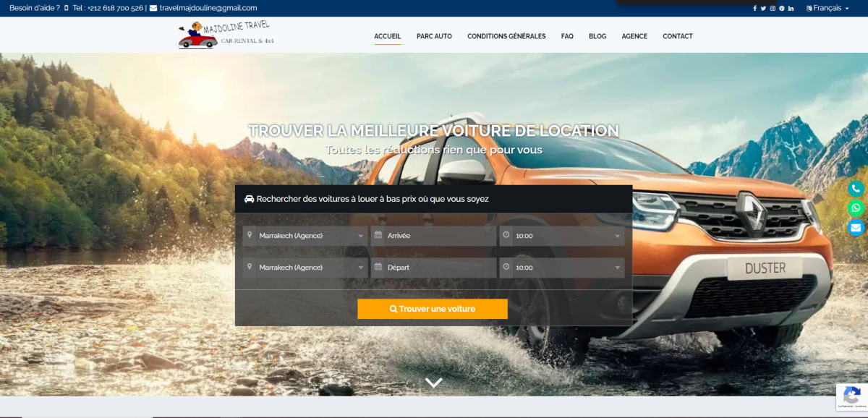Click the calendar icon beside Arrivée
868x418 pixels.
(x=378, y=235)
